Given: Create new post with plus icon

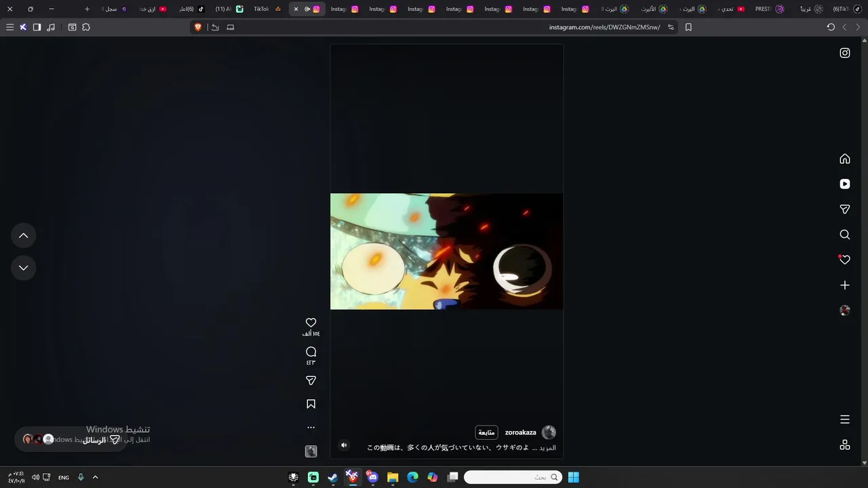Looking at the screenshot, I should click(x=845, y=285).
